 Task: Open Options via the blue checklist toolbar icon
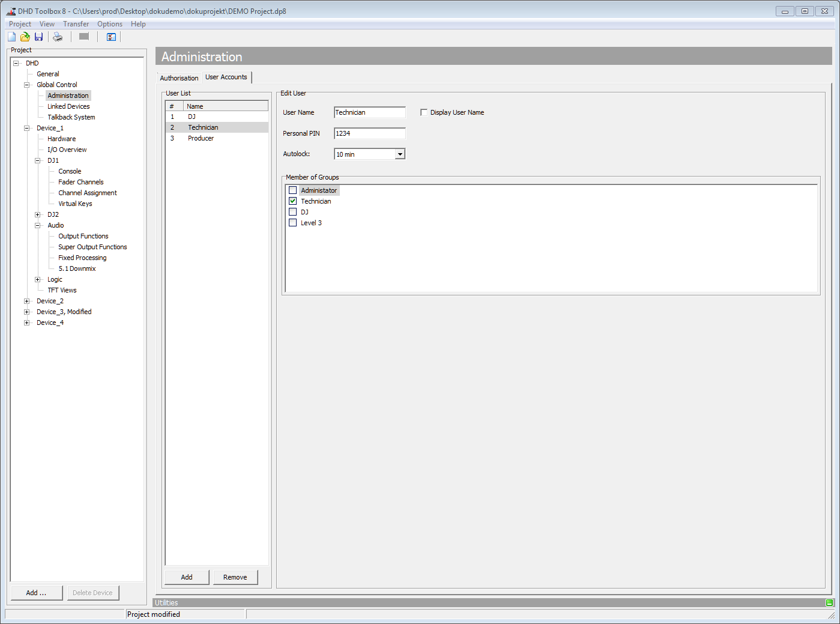(x=110, y=37)
